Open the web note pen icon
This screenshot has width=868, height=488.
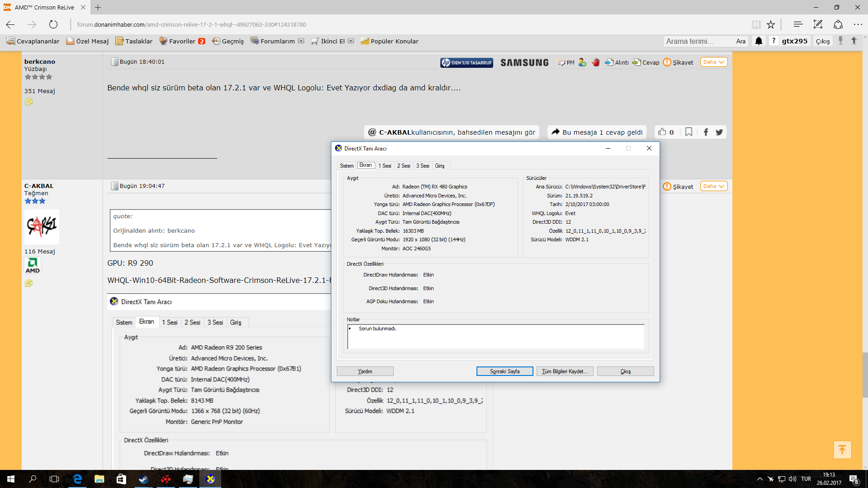tap(818, 24)
